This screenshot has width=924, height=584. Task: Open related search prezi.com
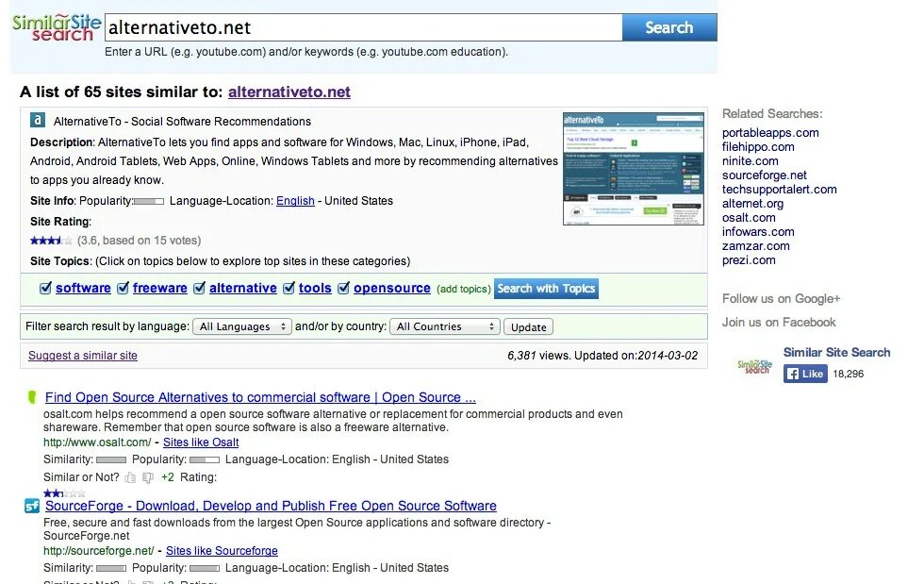[749, 260]
